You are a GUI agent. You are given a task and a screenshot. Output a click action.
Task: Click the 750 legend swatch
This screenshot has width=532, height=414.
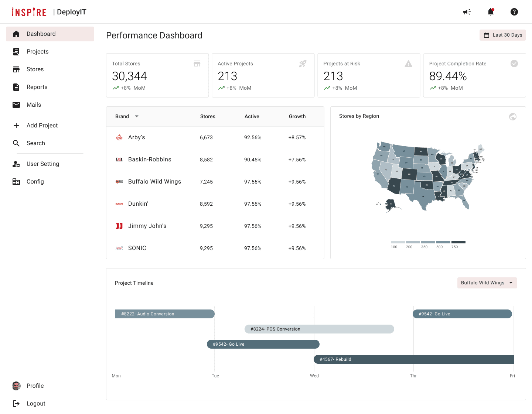[x=458, y=242]
